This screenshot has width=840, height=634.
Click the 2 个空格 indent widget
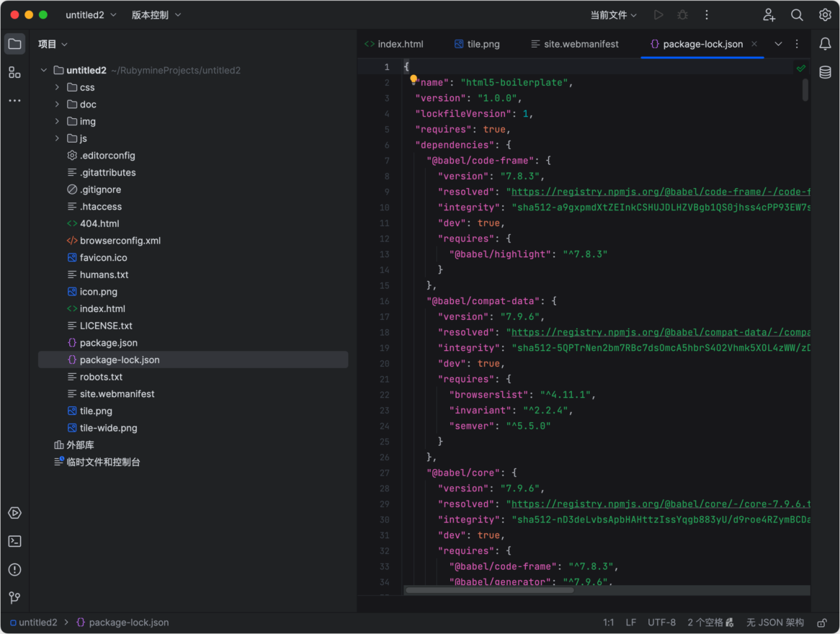[x=710, y=622]
